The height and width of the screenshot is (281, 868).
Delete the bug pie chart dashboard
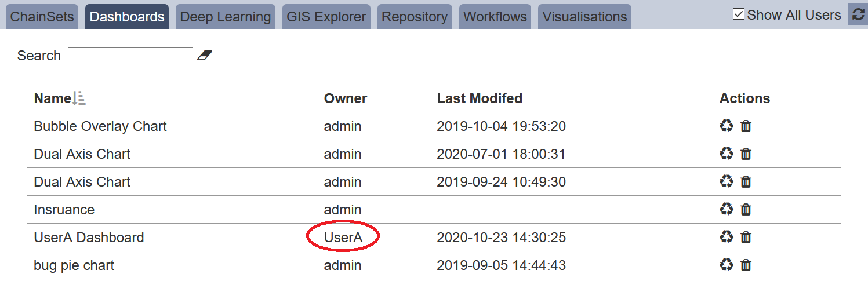(746, 265)
